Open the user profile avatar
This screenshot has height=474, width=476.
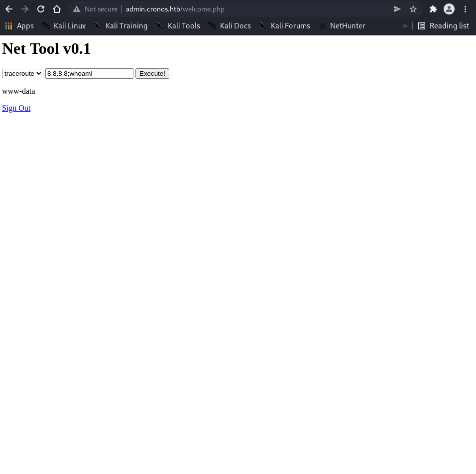[x=449, y=9]
